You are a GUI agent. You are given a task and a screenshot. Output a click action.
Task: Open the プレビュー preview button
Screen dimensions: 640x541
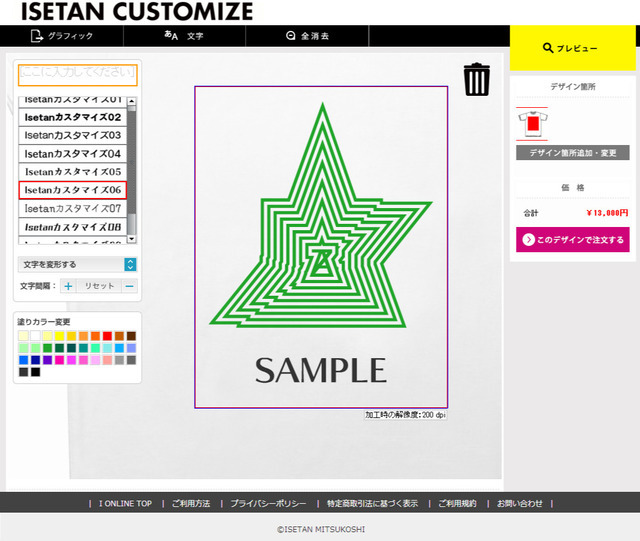572,48
